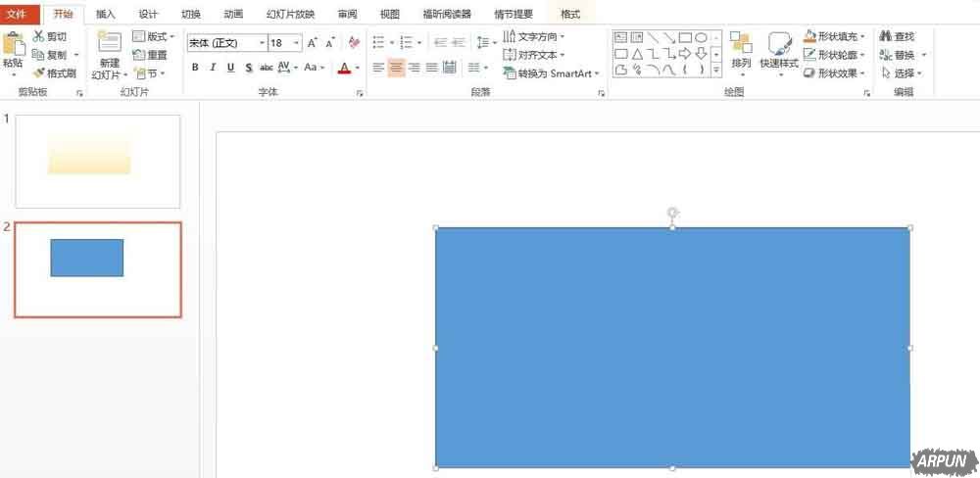Open the Clipboard pane launcher in 剪贴板 group
This screenshot has width=980, height=478.
tap(78, 92)
